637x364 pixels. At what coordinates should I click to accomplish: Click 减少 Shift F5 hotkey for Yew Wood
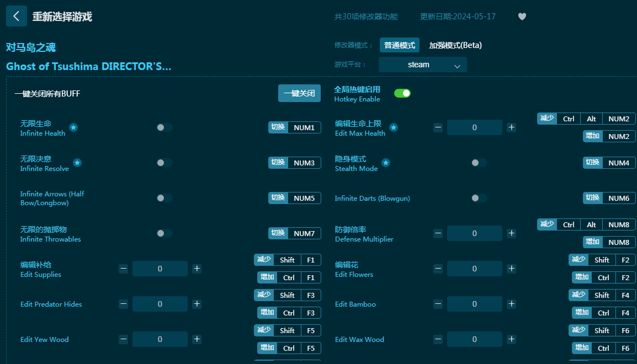point(288,330)
